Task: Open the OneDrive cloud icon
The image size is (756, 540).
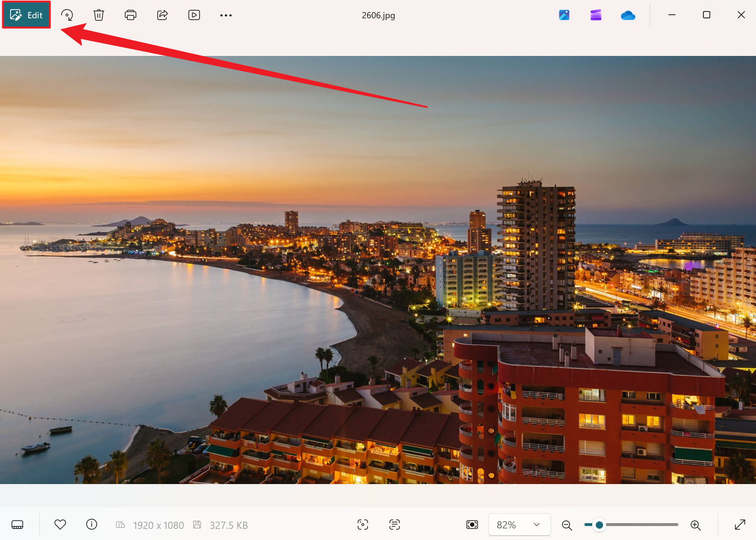Action: point(628,15)
